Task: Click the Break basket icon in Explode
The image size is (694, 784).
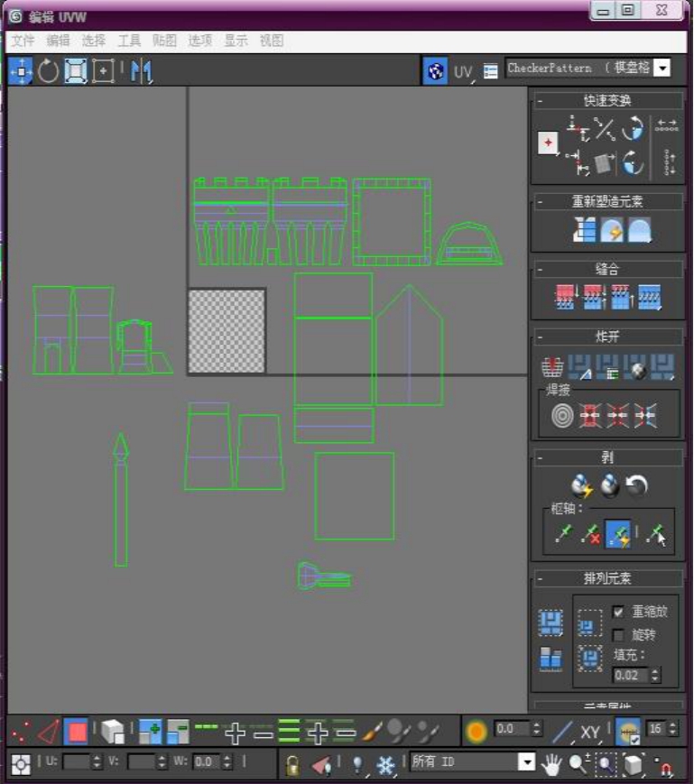Action: point(552,367)
